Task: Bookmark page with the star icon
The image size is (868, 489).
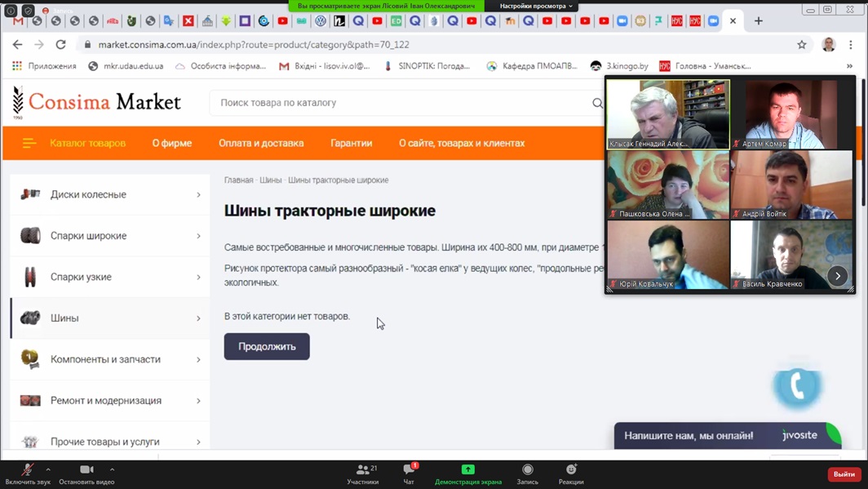Action: tap(801, 45)
